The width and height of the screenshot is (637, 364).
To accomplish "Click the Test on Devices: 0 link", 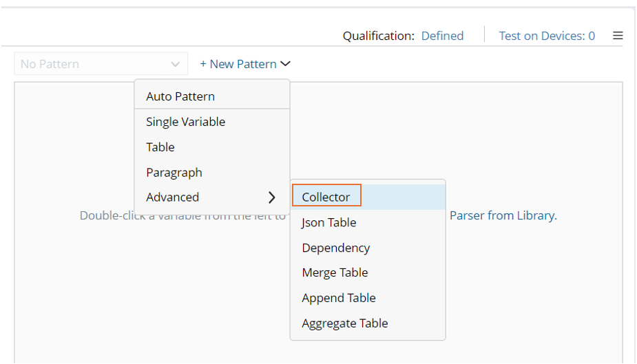I will click(x=547, y=36).
